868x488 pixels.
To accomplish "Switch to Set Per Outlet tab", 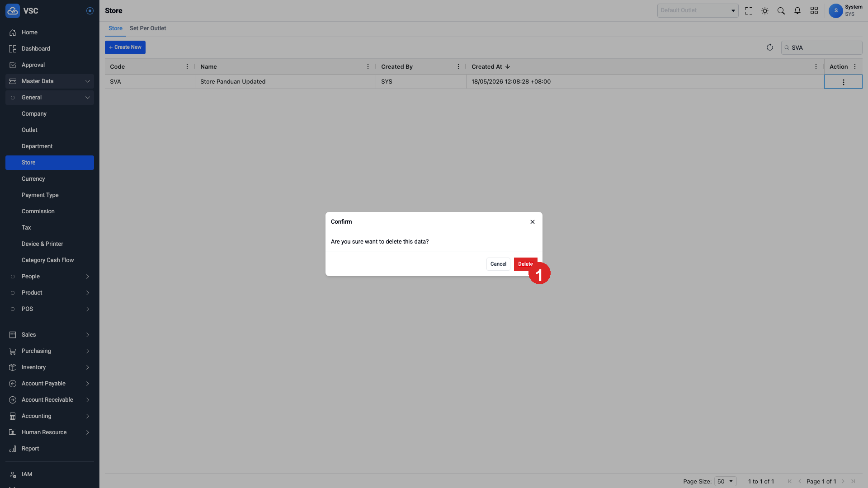I will [x=148, y=28].
